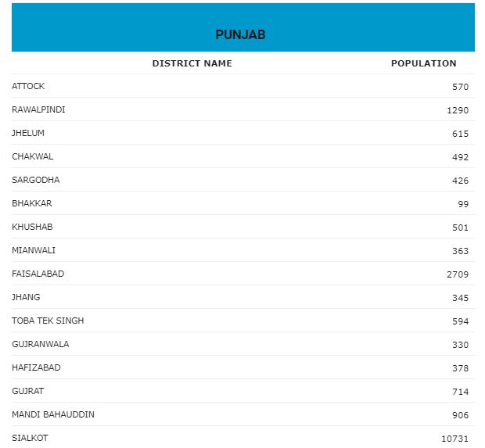Click the SIALKOT population value 10731
The width and height of the screenshot is (485, 448).
454,439
